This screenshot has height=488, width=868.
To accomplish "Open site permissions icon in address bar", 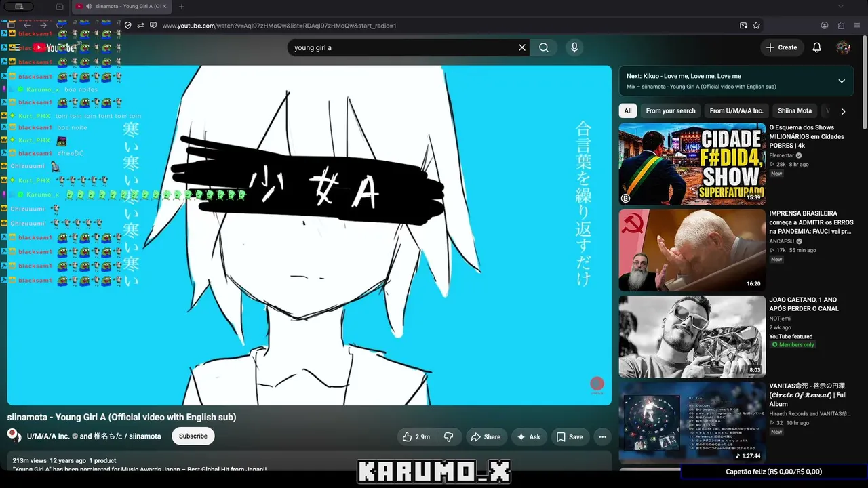I will tap(140, 26).
